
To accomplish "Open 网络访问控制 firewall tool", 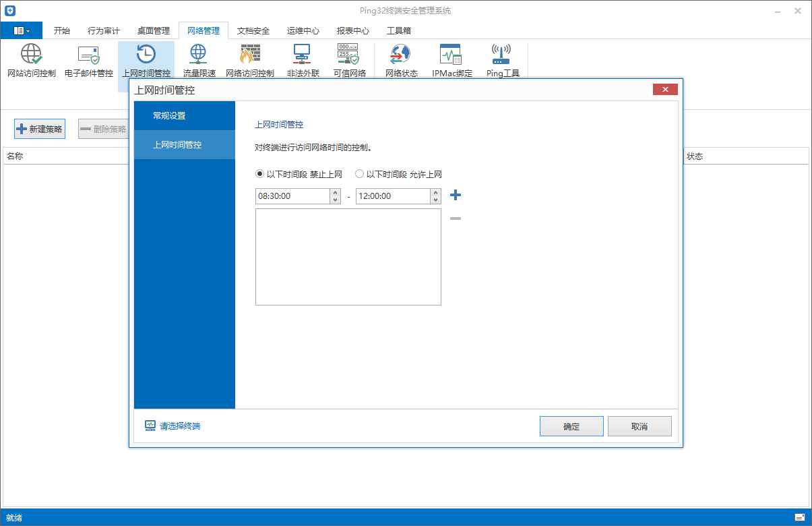I will coord(250,61).
